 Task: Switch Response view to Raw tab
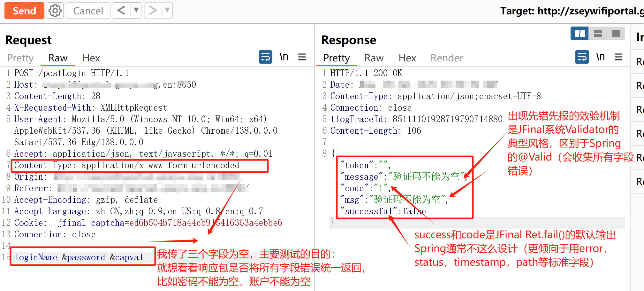click(x=374, y=58)
